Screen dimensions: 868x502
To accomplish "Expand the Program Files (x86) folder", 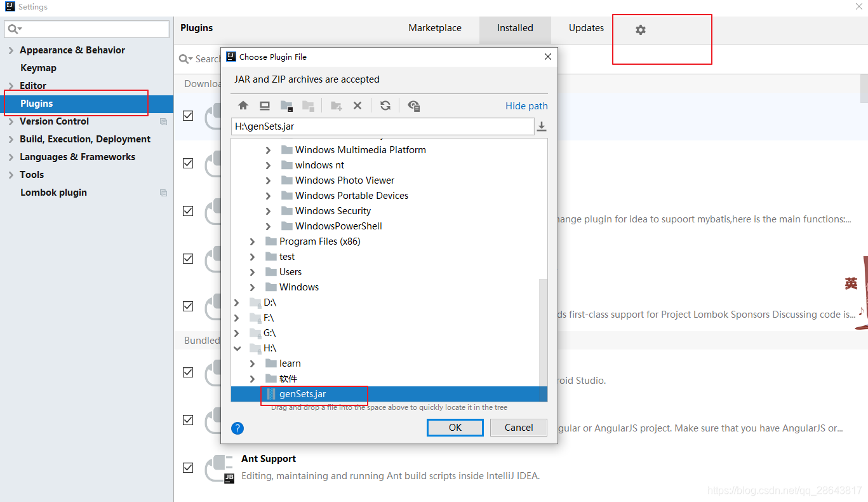I will tap(252, 241).
